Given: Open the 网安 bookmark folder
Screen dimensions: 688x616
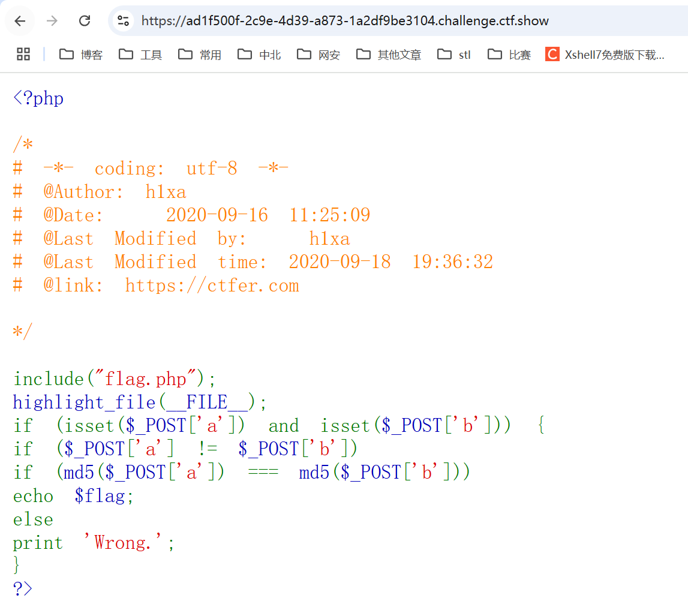Looking at the screenshot, I should point(319,55).
